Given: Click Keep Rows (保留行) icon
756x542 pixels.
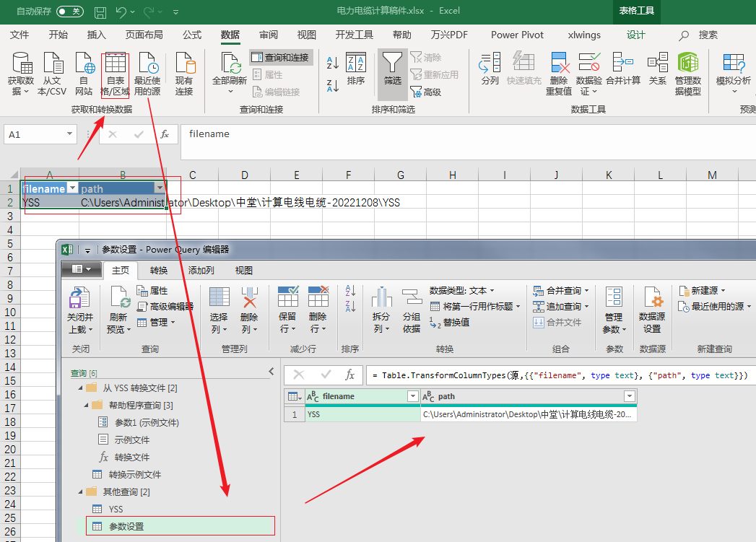Looking at the screenshot, I should tap(288, 310).
